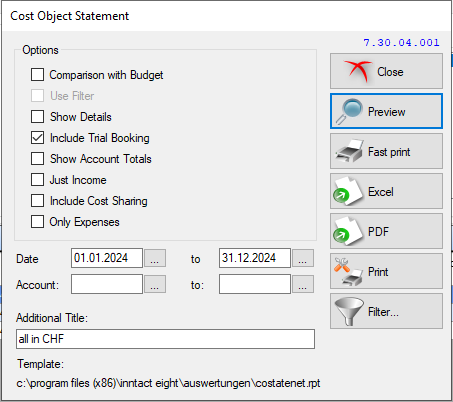Uncheck Include Trial Booking

pyautogui.click(x=37, y=138)
